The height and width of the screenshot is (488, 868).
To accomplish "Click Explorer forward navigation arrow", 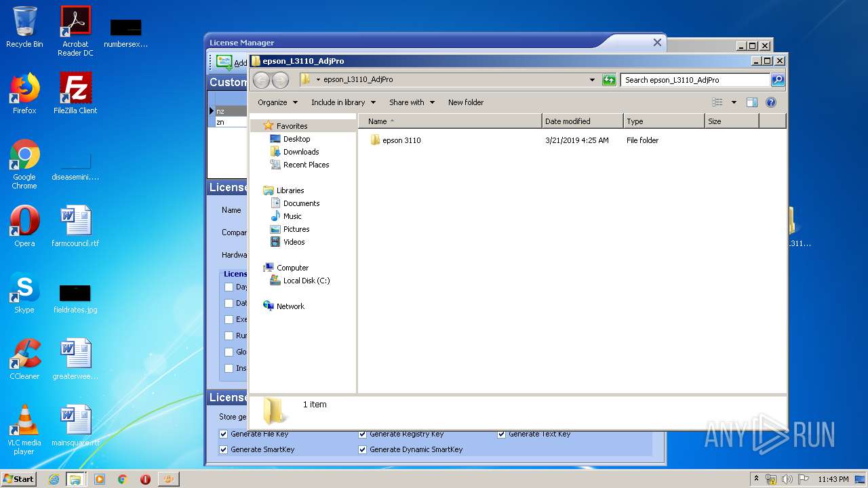I will (280, 80).
